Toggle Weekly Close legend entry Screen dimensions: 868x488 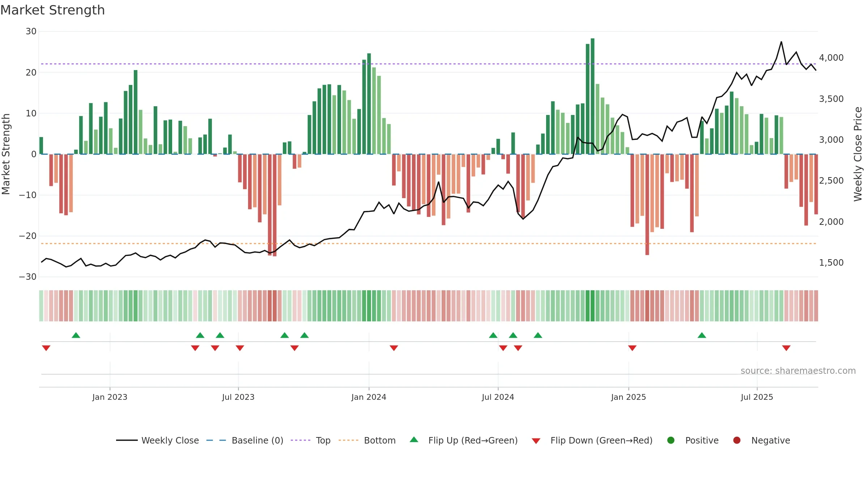click(x=157, y=440)
